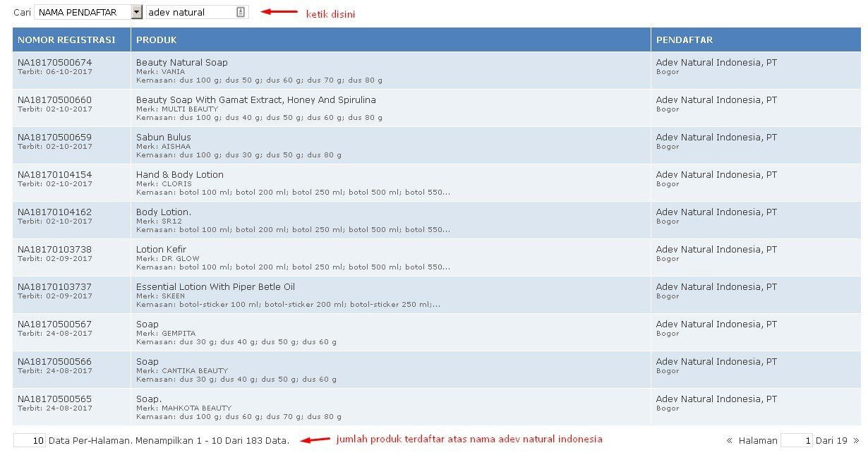Click 'Menampilkan 1 - 10 Dari 183 Data.' status text
868x455 pixels.
212,441
